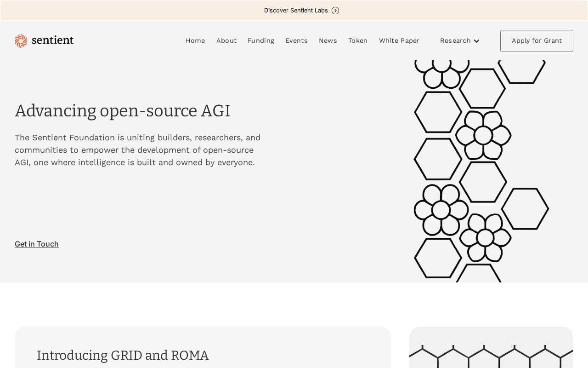Click the hexagon and flower hero illustration

(481, 171)
